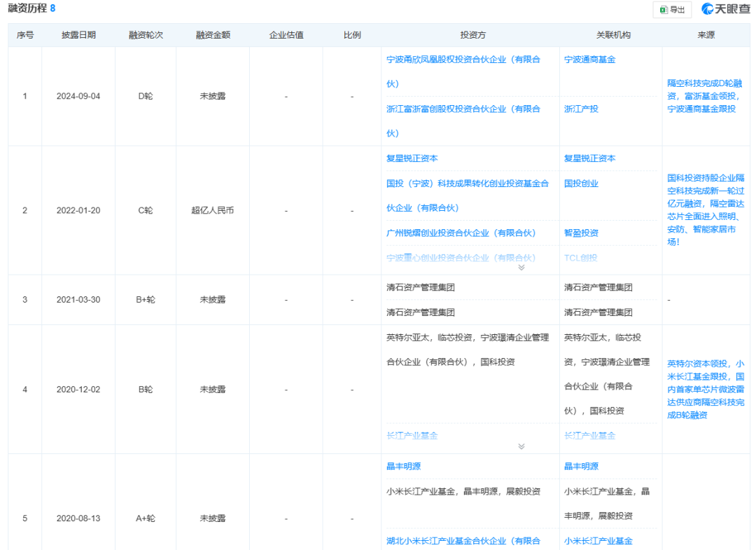This screenshot has width=756, height=550.
Task: Select the date 2020-08-13 cell
Action: click(78, 518)
